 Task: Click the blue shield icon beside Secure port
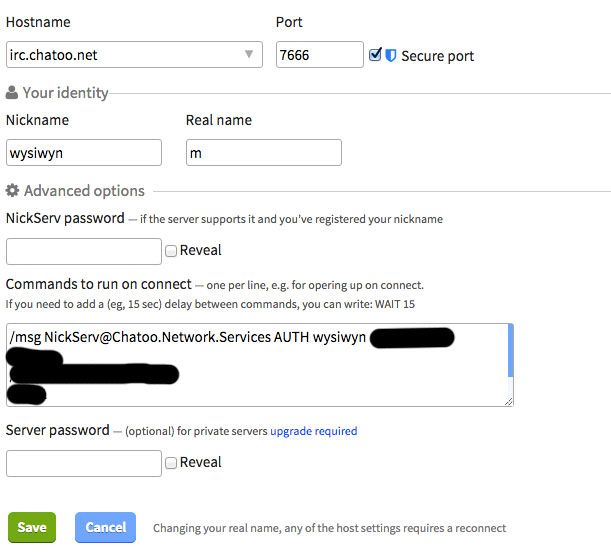[x=390, y=55]
